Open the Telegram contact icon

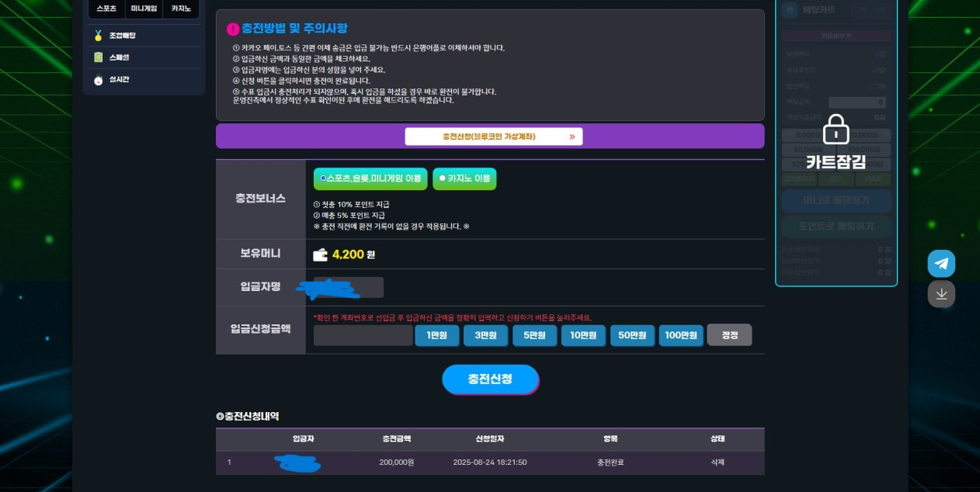(x=941, y=264)
